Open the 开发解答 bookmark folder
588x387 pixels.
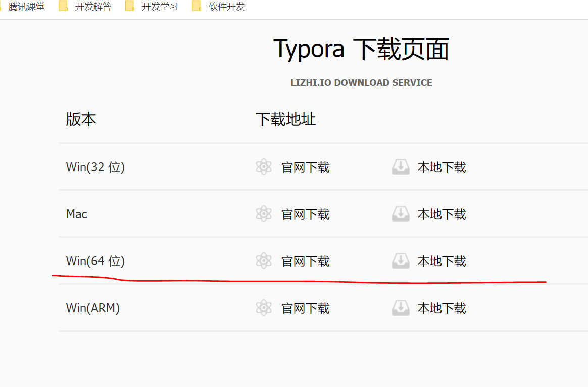tap(93, 7)
